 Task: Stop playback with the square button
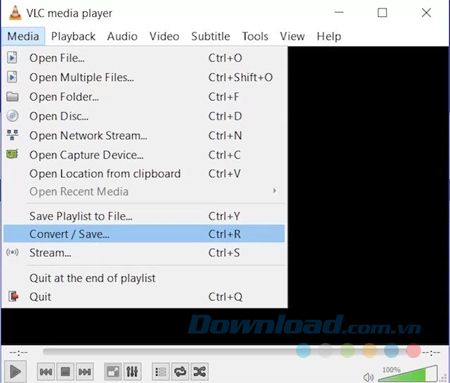pos(65,372)
